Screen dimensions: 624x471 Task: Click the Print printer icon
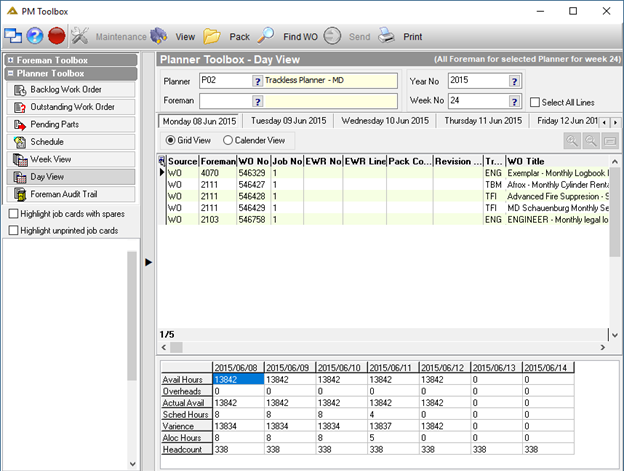pos(386,36)
